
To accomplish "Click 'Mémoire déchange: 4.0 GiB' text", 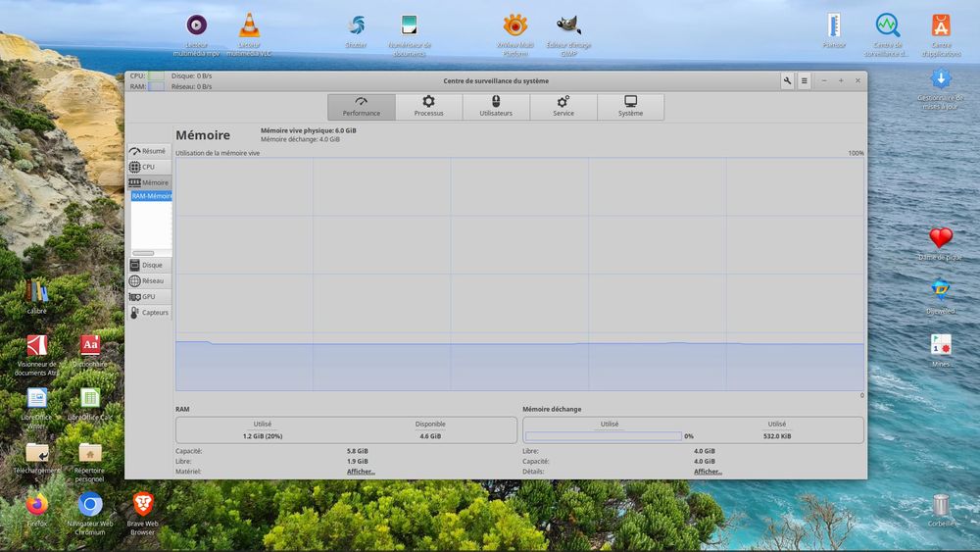I will tap(300, 139).
